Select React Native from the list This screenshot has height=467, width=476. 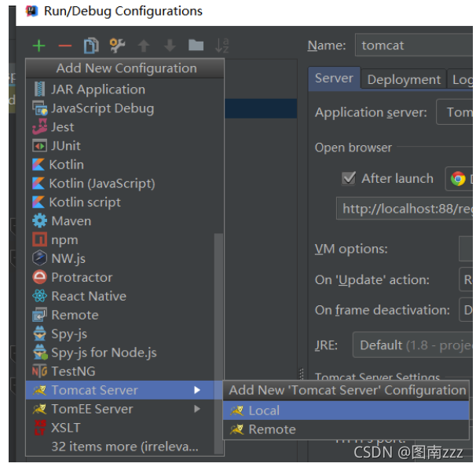120,296
